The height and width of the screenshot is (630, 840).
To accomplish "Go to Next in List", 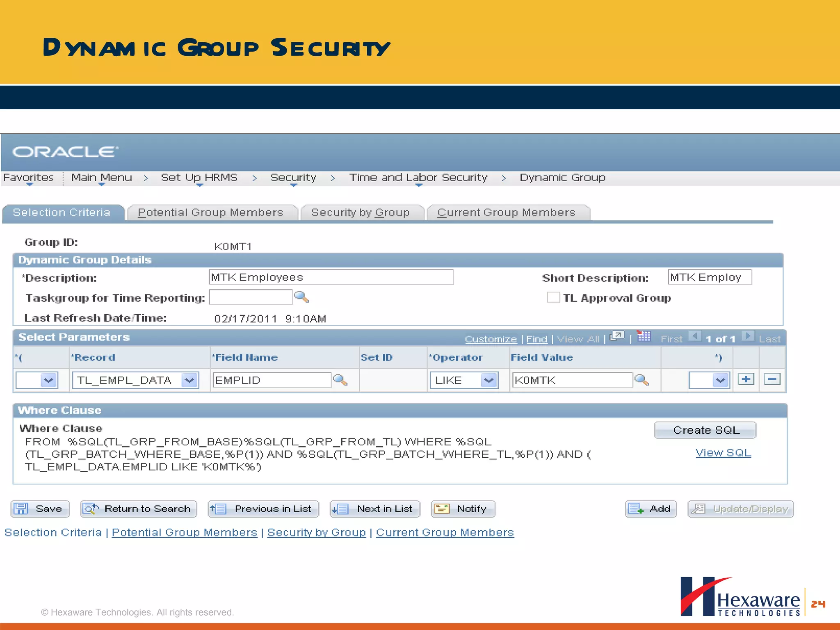I will pyautogui.click(x=375, y=509).
